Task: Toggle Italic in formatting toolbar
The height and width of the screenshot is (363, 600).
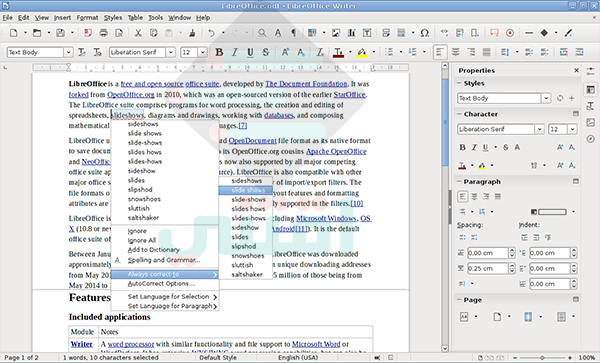Action: pyautogui.click(x=235, y=52)
